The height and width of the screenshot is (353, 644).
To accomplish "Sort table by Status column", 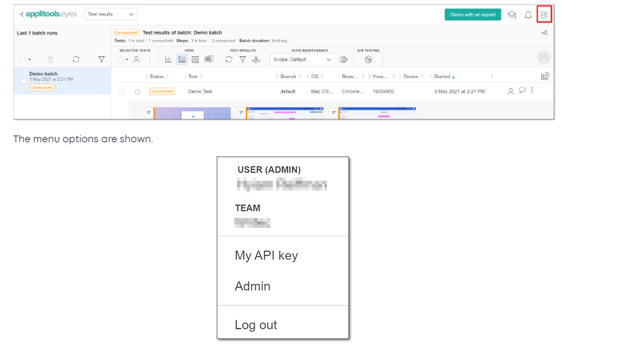I will point(159,77).
